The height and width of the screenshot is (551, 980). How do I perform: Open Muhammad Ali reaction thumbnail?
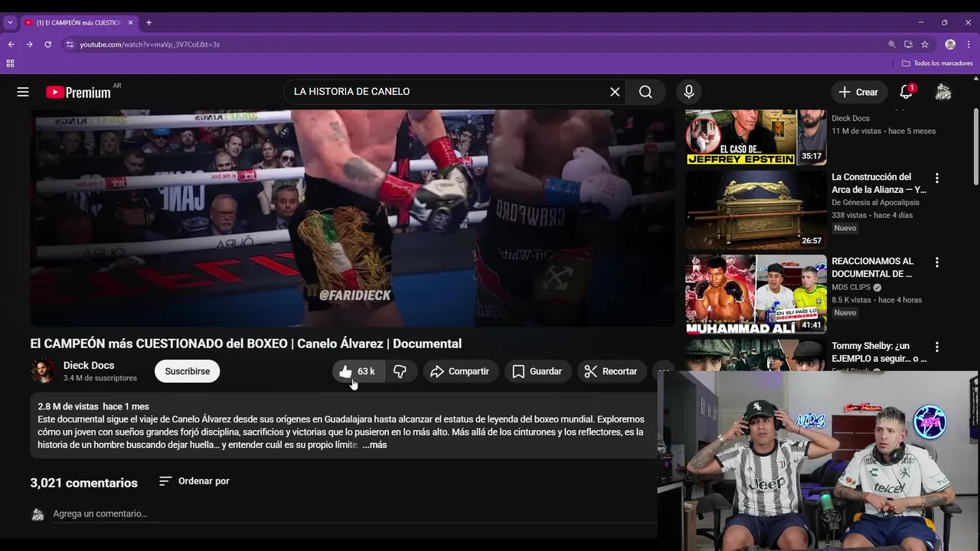756,295
